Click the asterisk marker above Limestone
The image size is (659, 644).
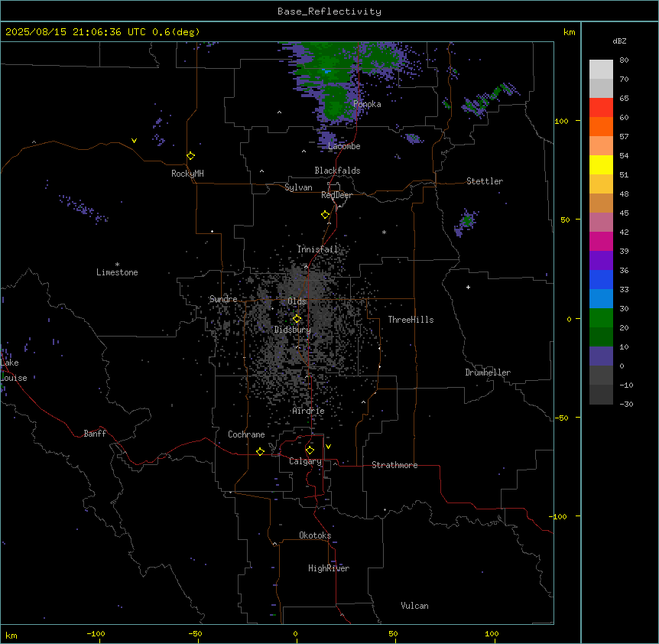[117, 265]
